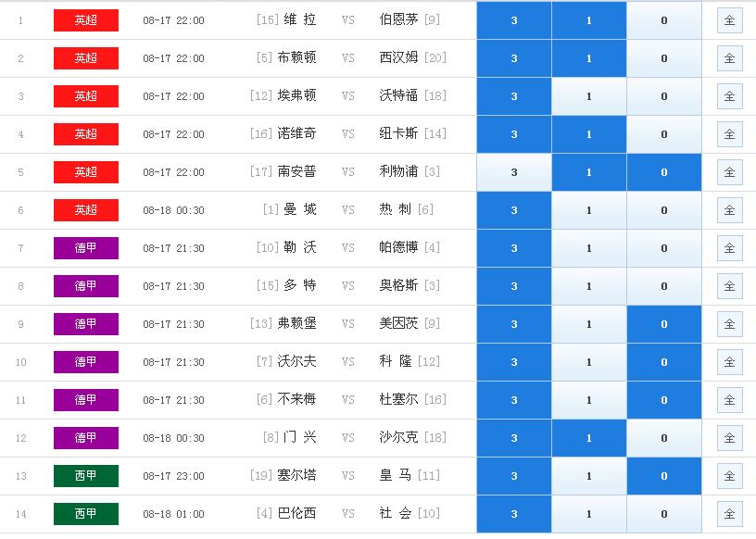
Task: Toggle pick 1 for 巴伦西 vs 社会
Action: click(x=588, y=514)
